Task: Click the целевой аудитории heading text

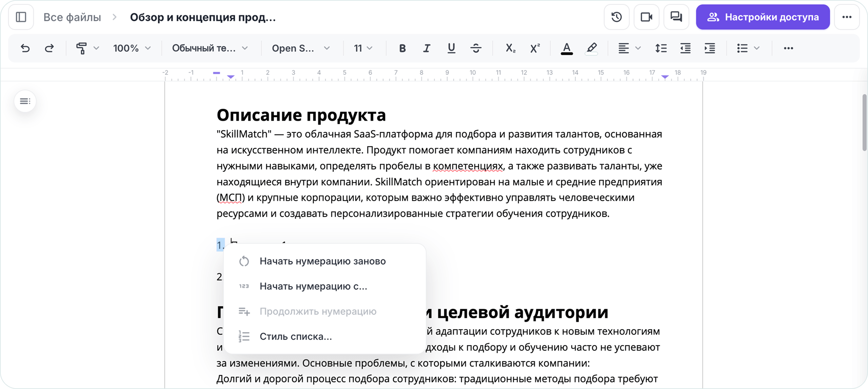Action: tap(522, 312)
